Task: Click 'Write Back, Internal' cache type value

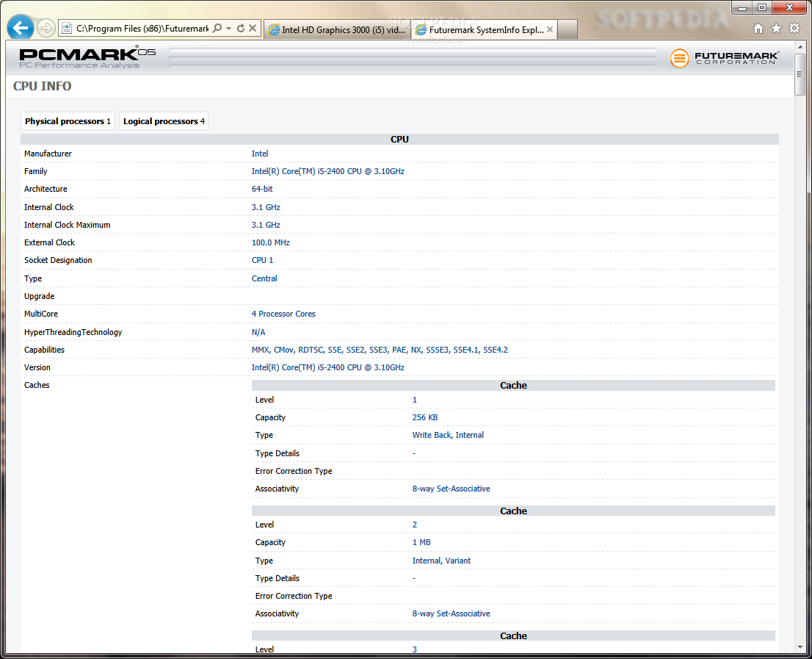Action: [448, 435]
